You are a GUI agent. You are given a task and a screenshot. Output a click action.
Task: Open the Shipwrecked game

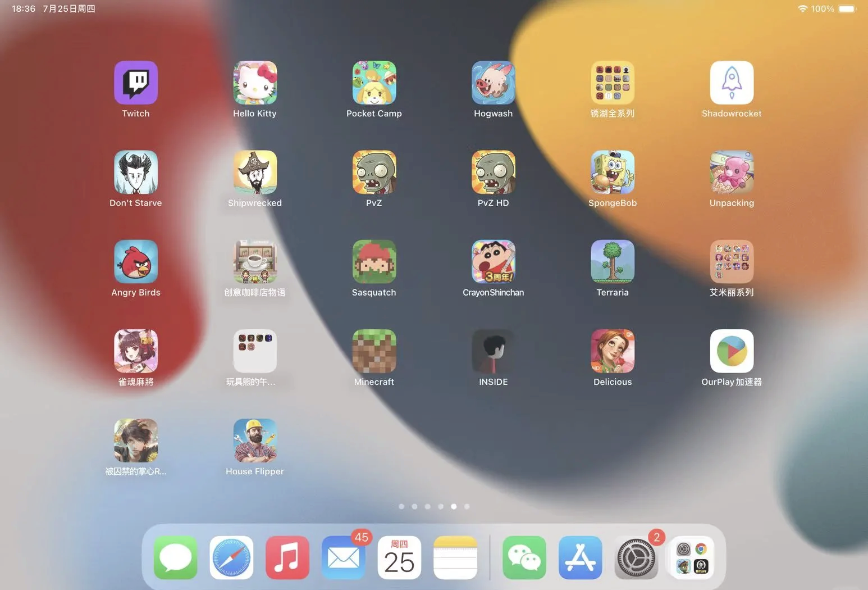255,172
